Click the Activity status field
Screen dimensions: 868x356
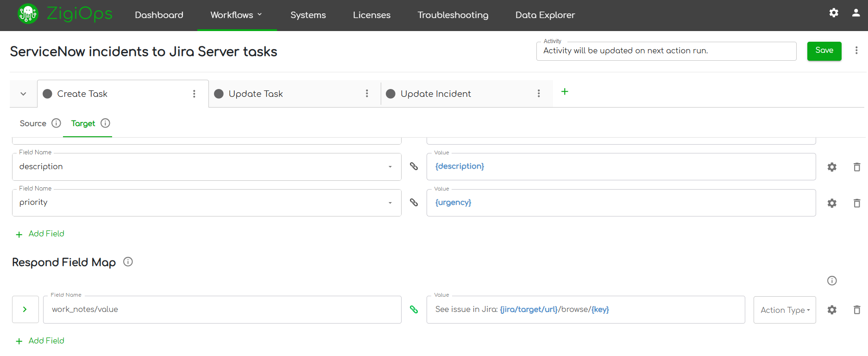666,51
